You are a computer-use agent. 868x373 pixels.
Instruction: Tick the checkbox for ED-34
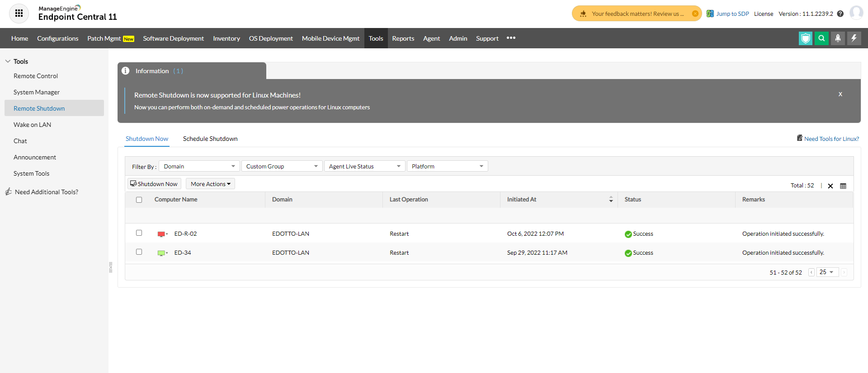(x=139, y=252)
